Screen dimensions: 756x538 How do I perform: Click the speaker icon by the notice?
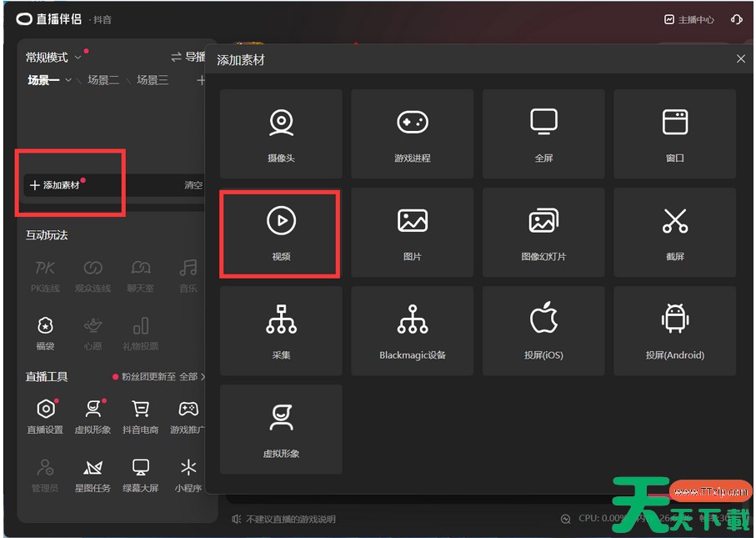[236, 519]
